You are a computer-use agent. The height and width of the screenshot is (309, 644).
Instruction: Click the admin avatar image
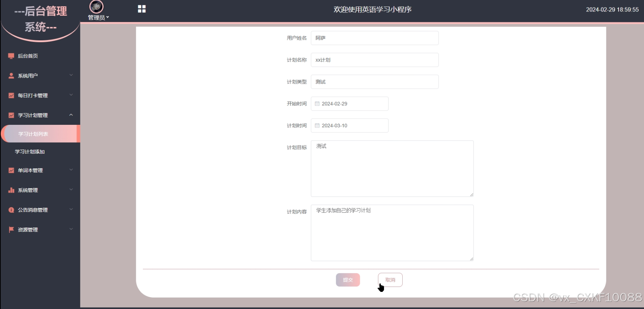(x=96, y=6)
